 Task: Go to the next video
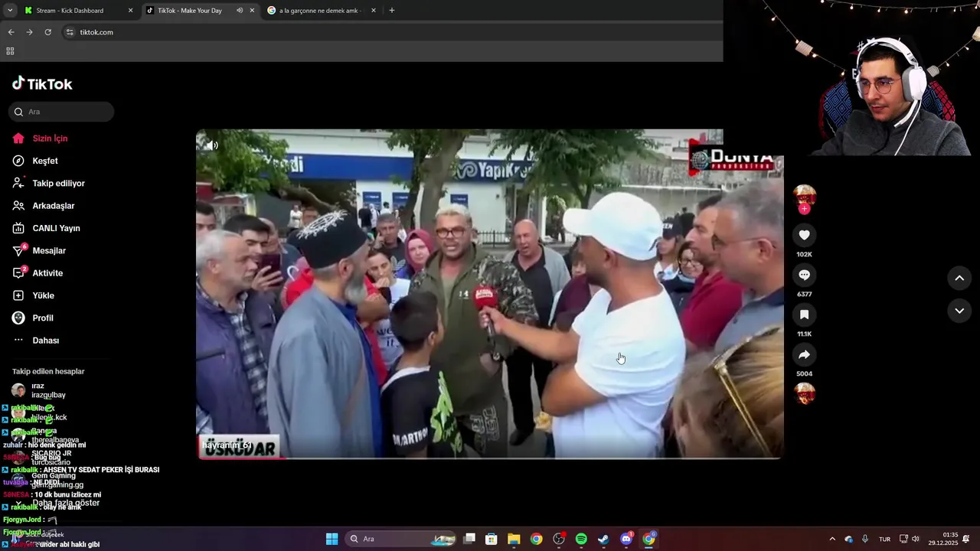coord(959,311)
